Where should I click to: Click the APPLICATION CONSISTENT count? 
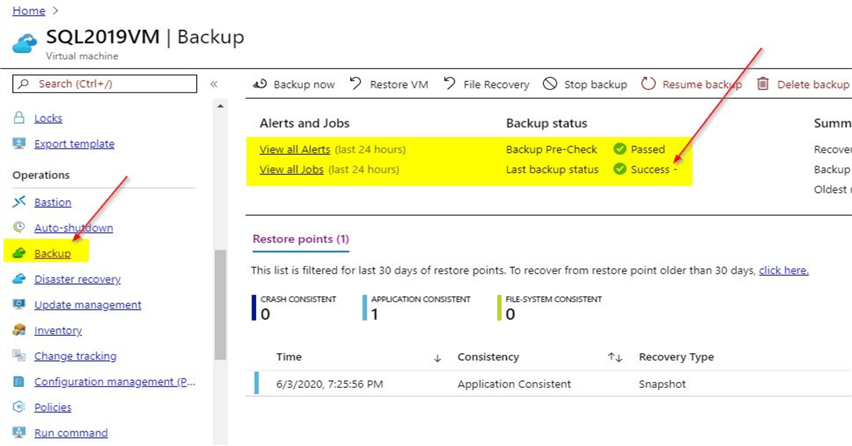tap(374, 314)
